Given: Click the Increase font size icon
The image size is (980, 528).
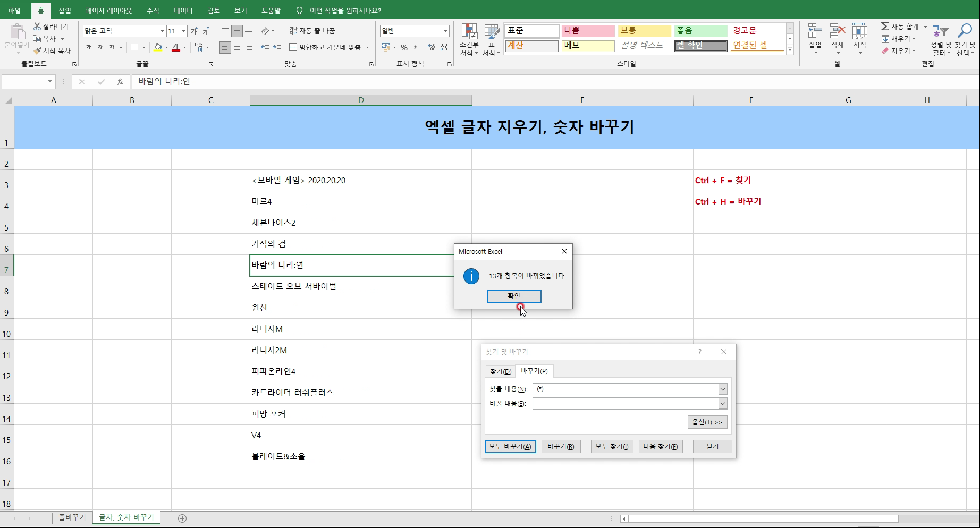Looking at the screenshot, I should pos(194,31).
